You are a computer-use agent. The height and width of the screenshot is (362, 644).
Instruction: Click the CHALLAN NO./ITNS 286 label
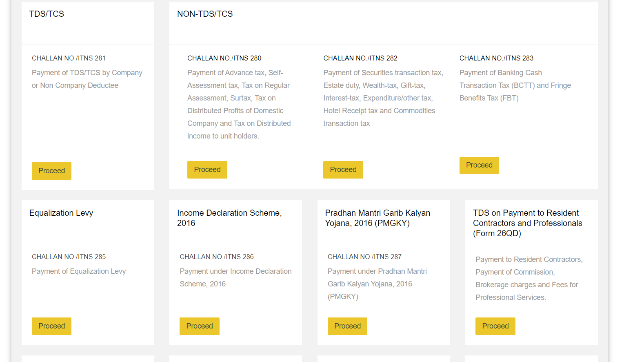(217, 257)
